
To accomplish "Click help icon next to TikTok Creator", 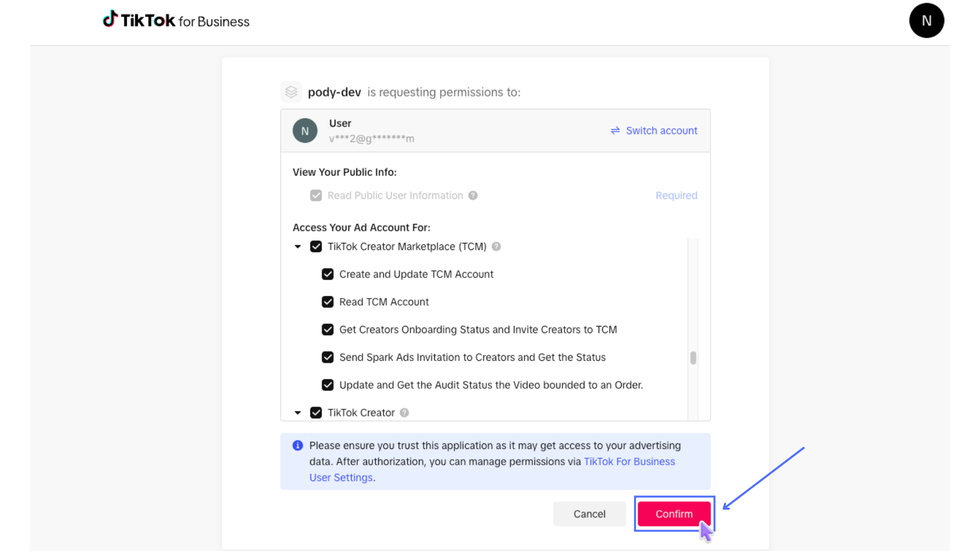I will (404, 413).
